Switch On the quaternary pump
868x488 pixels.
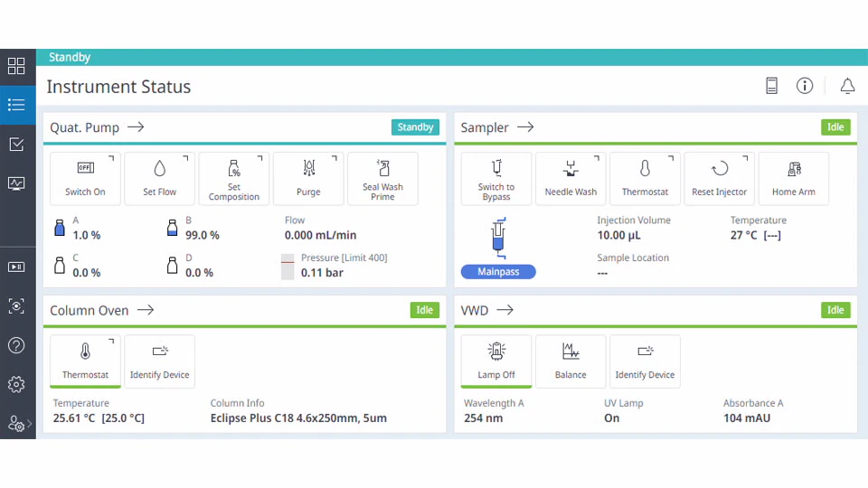coord(85,179)
